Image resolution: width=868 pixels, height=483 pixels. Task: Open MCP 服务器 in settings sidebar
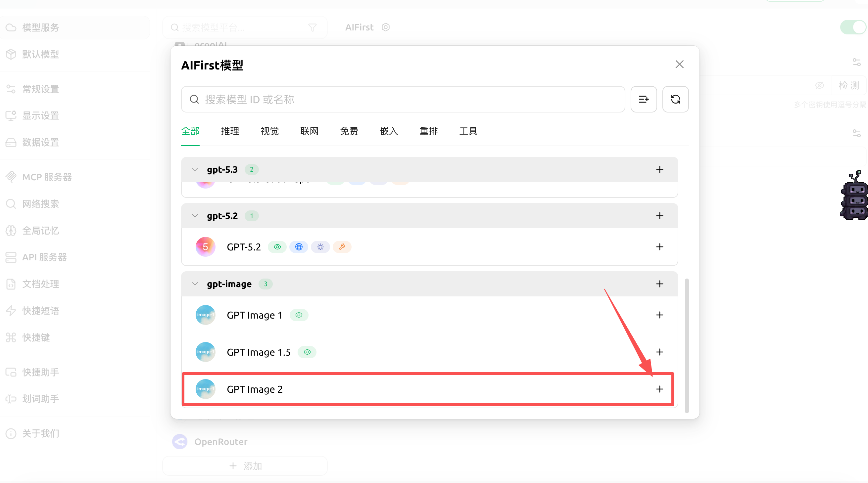coord(75,177)
